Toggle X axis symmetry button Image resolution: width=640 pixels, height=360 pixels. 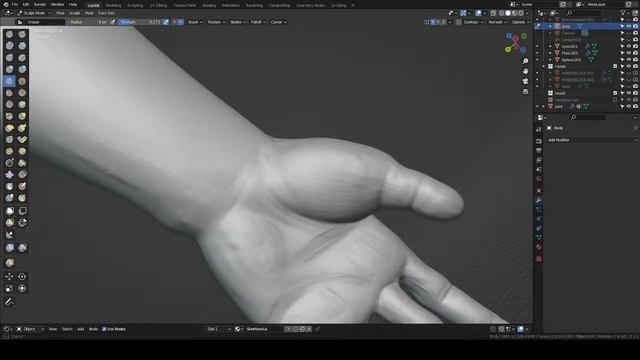click(433, 22)
